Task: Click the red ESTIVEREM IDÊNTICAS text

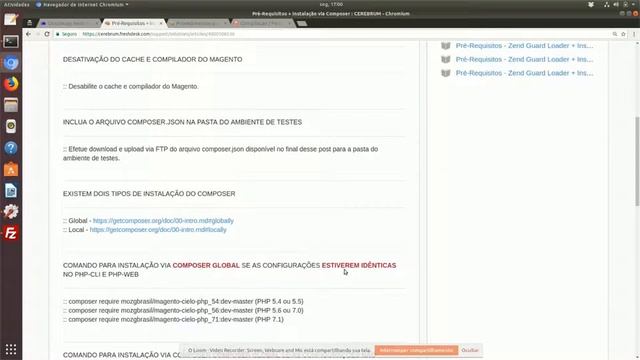Action: [359, 265]
